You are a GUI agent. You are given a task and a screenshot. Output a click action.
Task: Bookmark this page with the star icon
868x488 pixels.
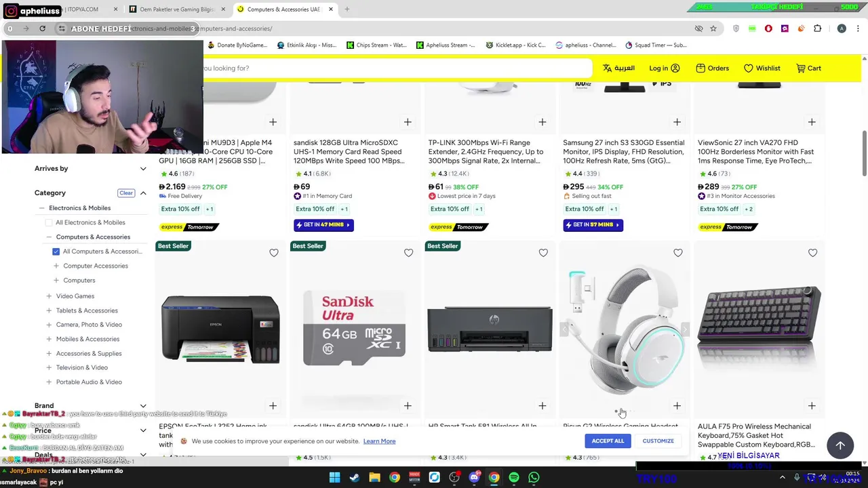(713, 28)
